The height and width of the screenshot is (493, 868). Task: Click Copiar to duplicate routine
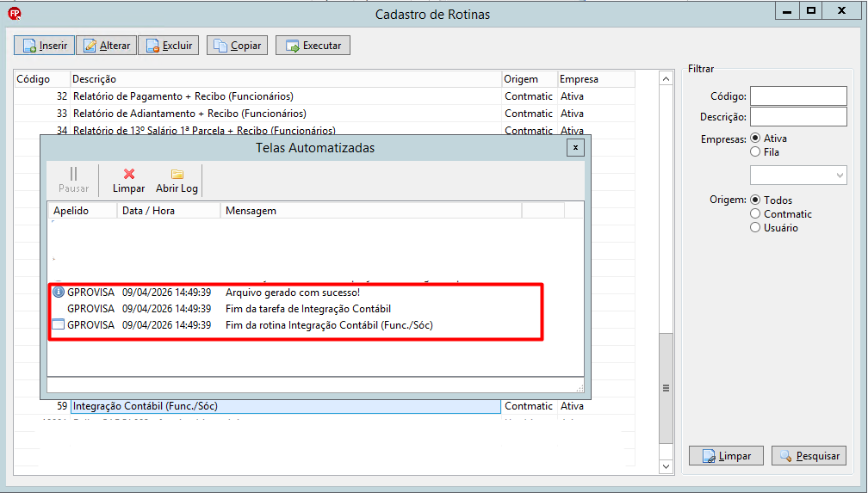click(x=237, y=46)
